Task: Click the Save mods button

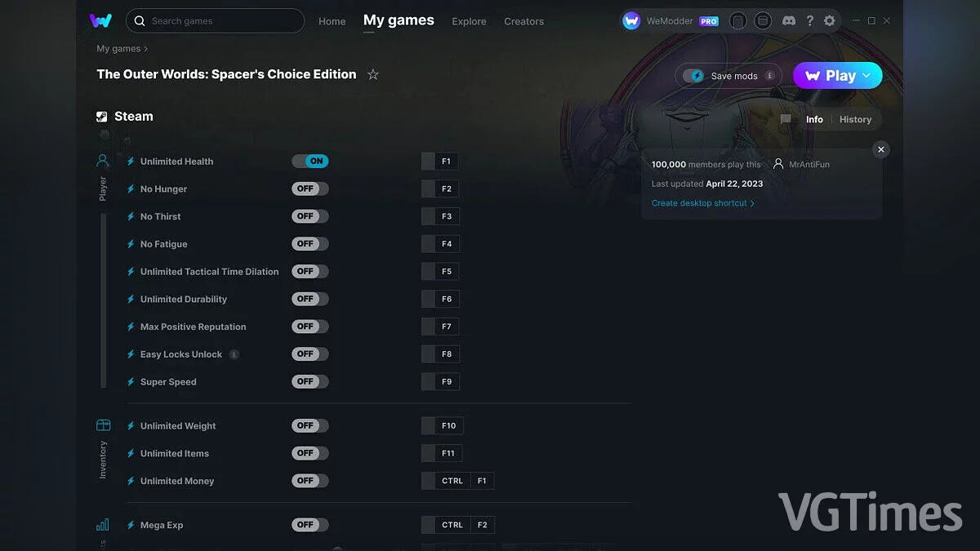Action: pos(728,76)
